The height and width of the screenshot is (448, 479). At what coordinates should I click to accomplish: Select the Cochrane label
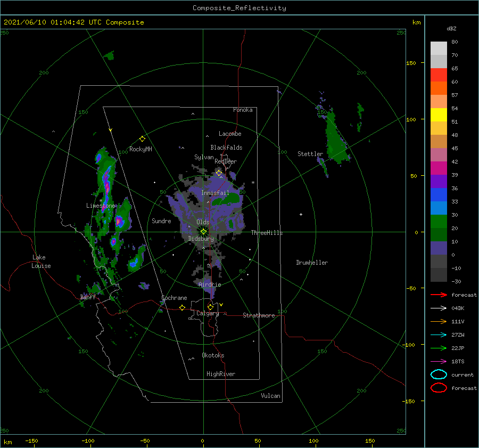coord(174,298)
